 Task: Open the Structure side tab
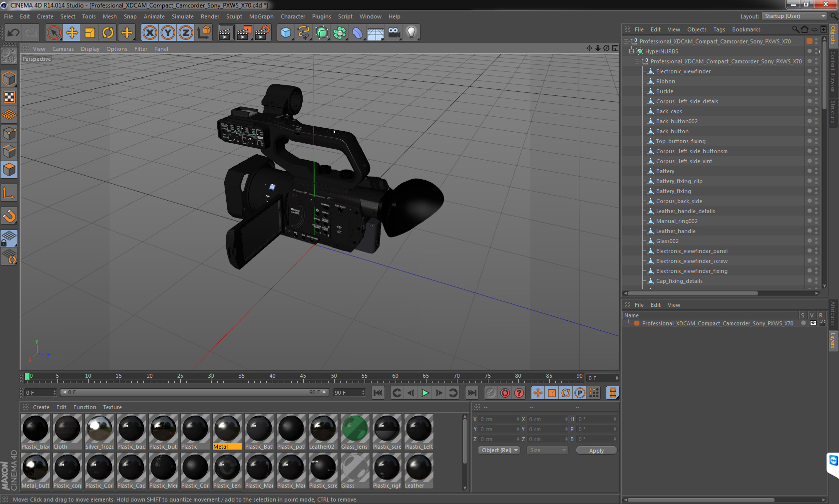pos(833,112)
